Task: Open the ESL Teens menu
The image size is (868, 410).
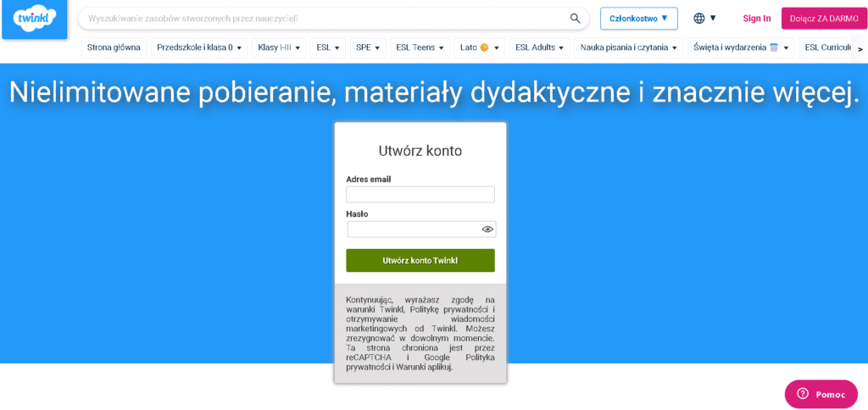Action: coord(420,47)
